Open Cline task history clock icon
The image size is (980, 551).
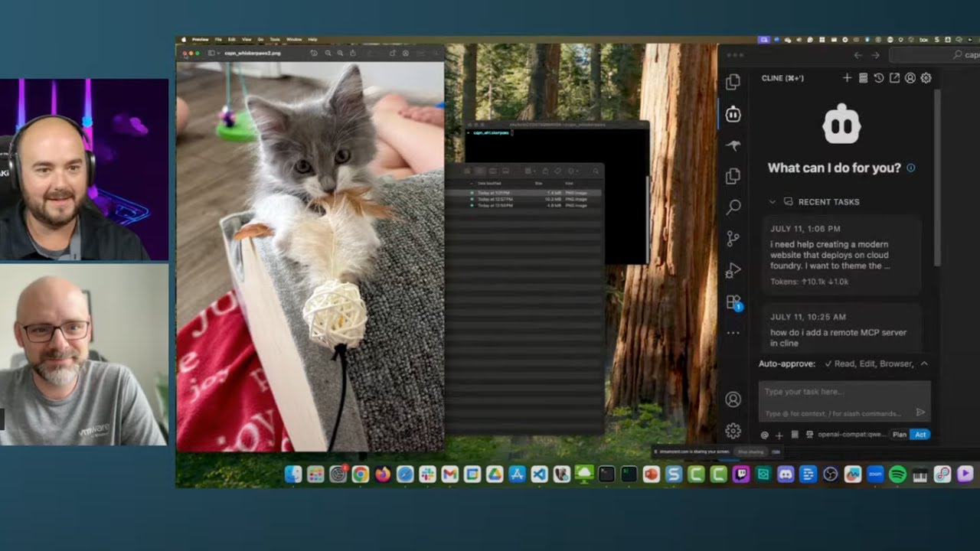879,78
